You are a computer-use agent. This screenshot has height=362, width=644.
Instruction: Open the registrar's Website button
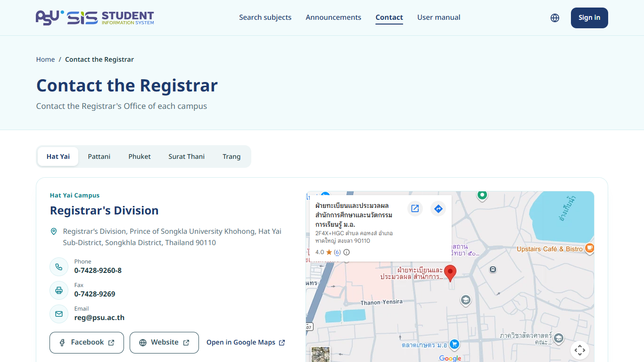click(x=164, y=343)
